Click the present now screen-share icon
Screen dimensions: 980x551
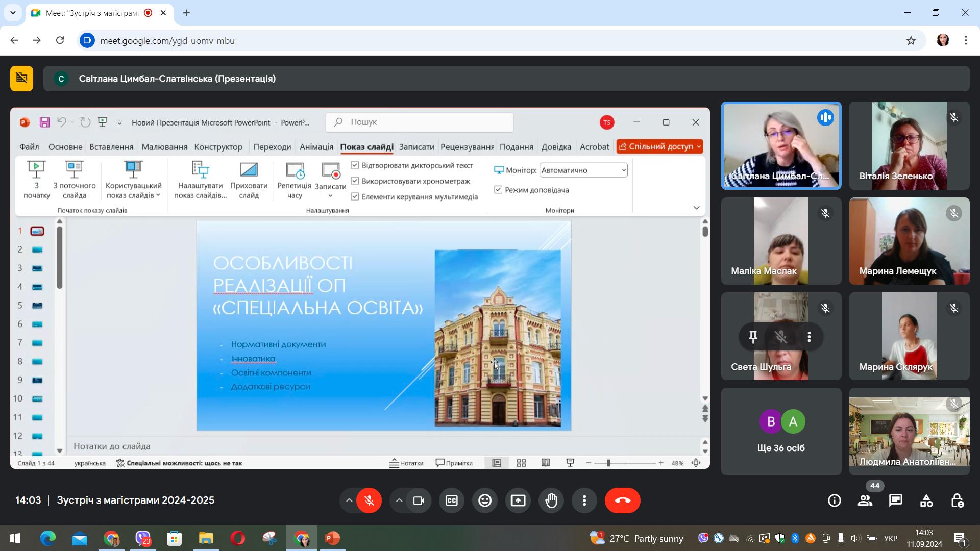(x=518, y=500)
